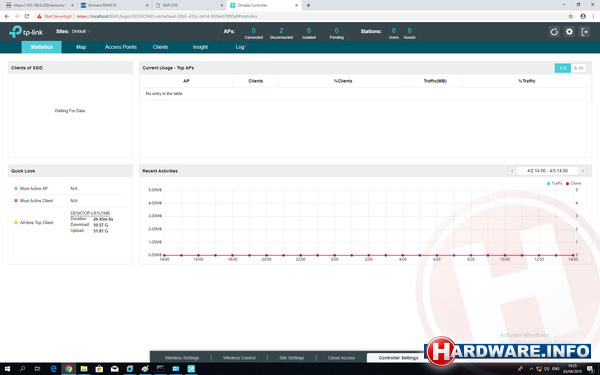Image resolution: width=600 pixels, height=375 pixels.
Task: Click the logout icon in header
Action: click(584, 32)
